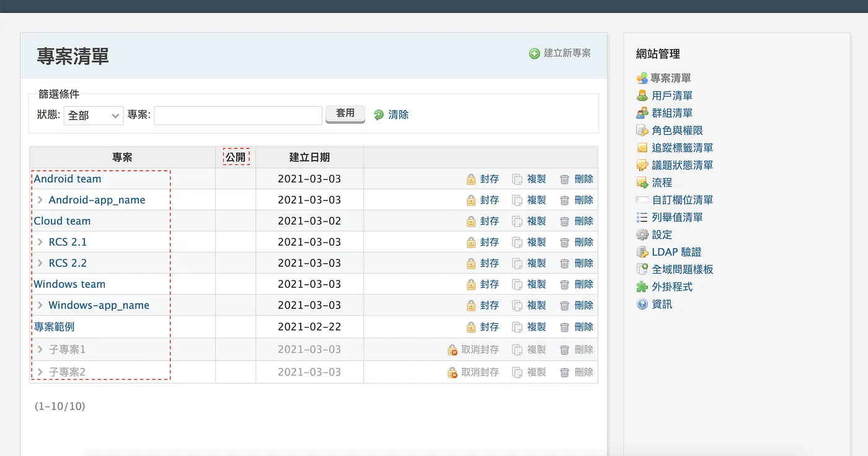The image size is (868, 456).
Task: Click the LDAP 驗證 icon in sidebar
Action: point(642,253)
